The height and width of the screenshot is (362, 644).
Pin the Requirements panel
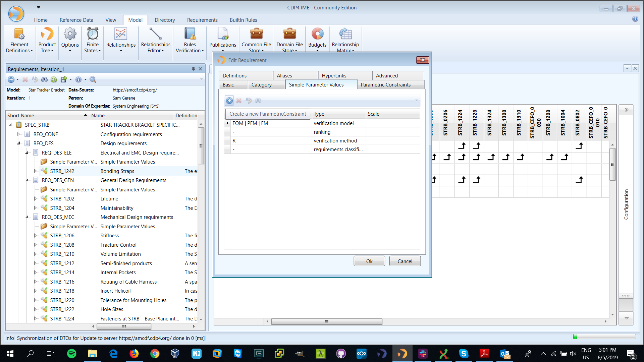pos(193,69)
